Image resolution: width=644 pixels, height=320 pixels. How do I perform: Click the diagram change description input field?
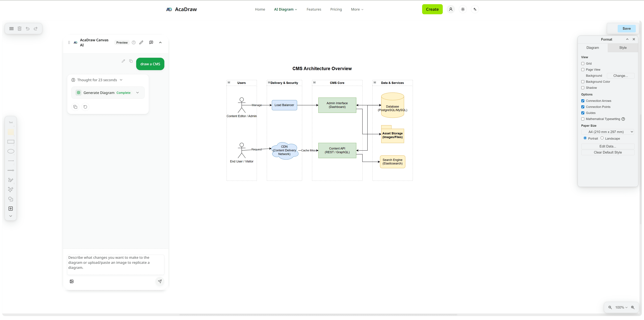[x=116, y=264]
